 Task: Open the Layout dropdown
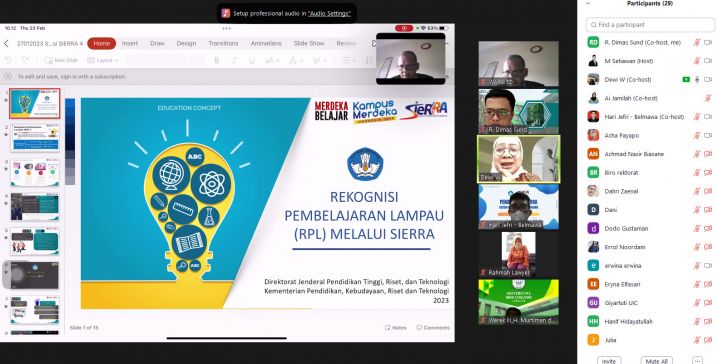[x=103, y=60]
